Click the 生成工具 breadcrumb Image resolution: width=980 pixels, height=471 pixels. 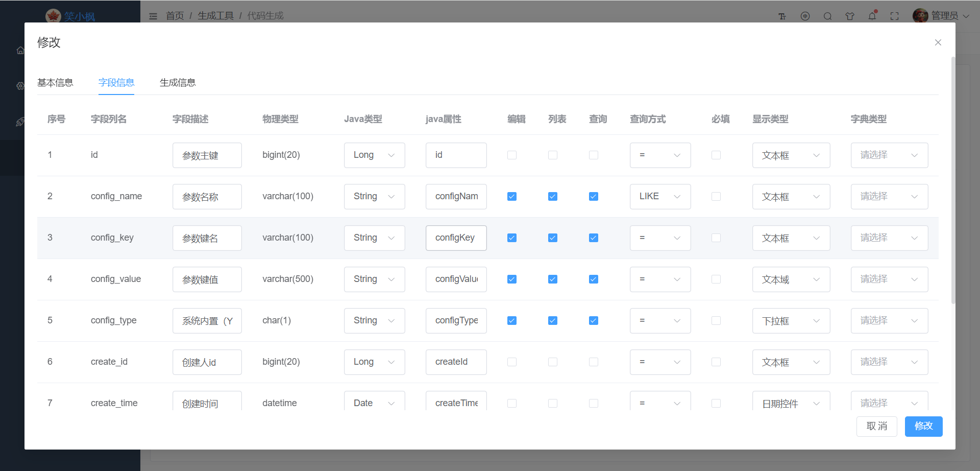coord(215,16)
